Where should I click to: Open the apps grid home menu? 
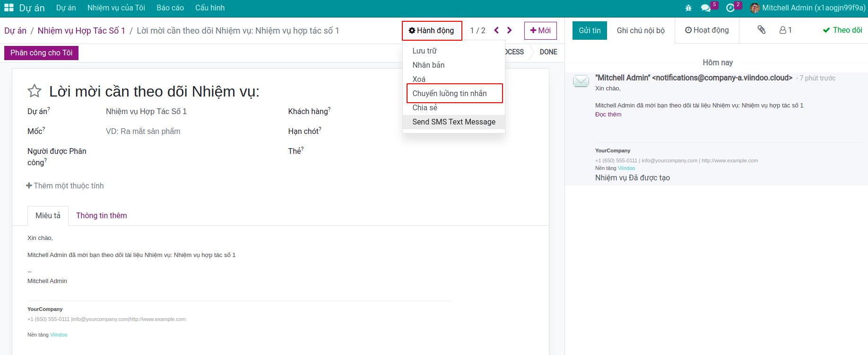9,8
